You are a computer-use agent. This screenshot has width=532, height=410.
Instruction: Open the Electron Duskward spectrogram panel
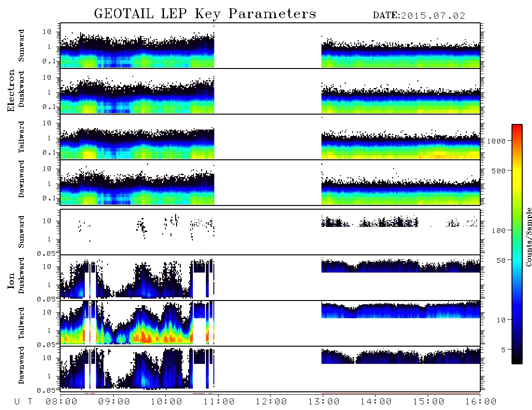(270, 91)
